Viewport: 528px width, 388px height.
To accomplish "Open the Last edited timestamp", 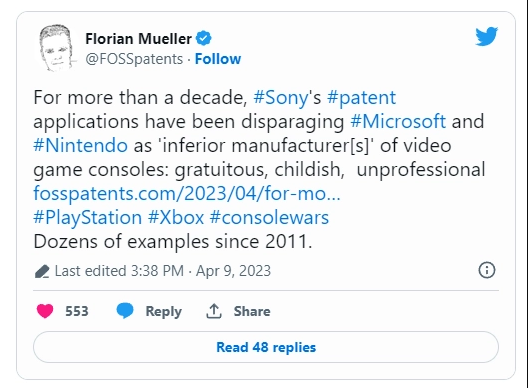I will [163, 271].
